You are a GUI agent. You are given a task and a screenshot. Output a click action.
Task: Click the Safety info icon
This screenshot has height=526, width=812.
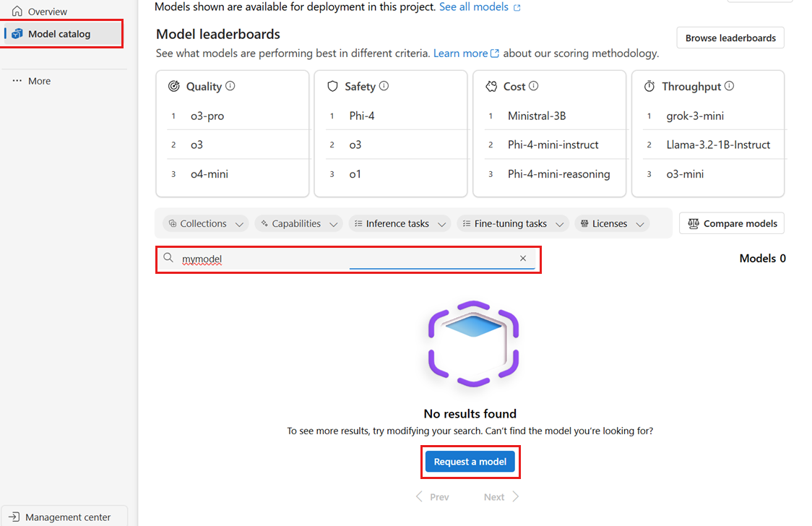pyautogui.click(x=384, y=86)
